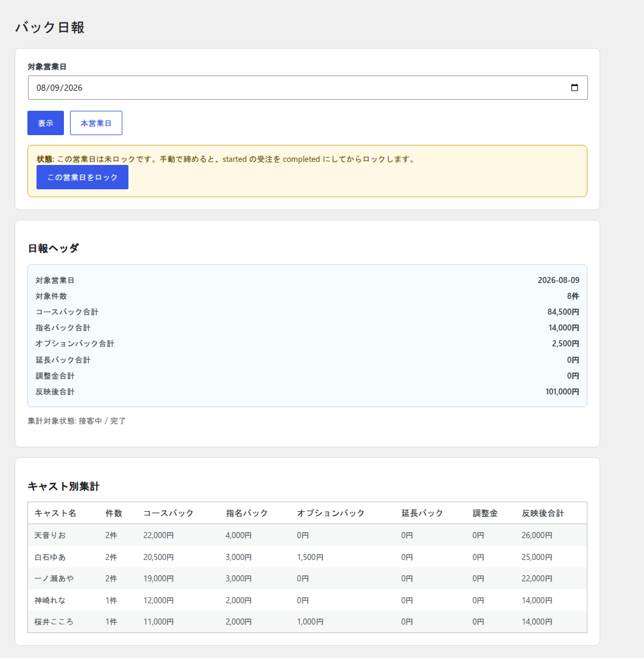Image resolution: width=644 pixels, height=658 pixels.
Task: Open the calendar picker icon in date field
Action: click(x=575, y=88)
